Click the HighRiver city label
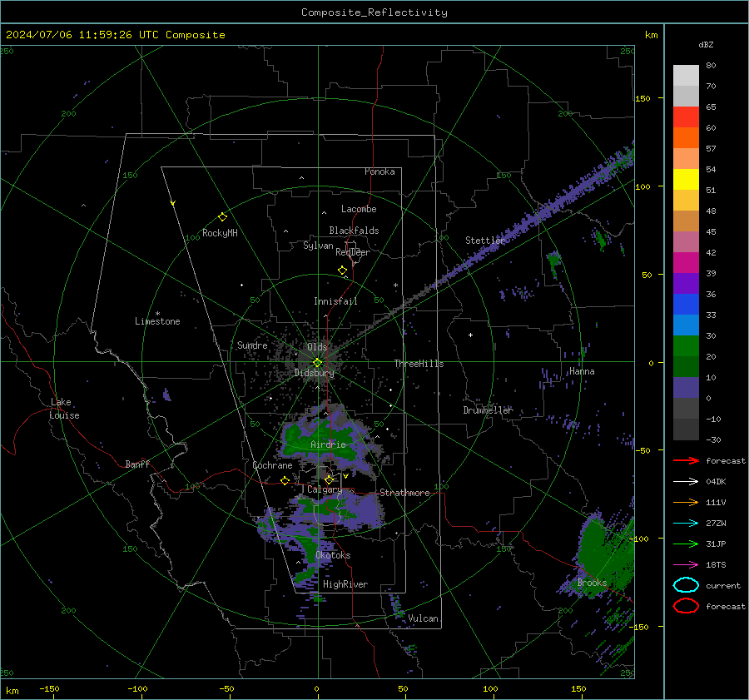Viewport: 749px width, 700px height. click(345, 584)
